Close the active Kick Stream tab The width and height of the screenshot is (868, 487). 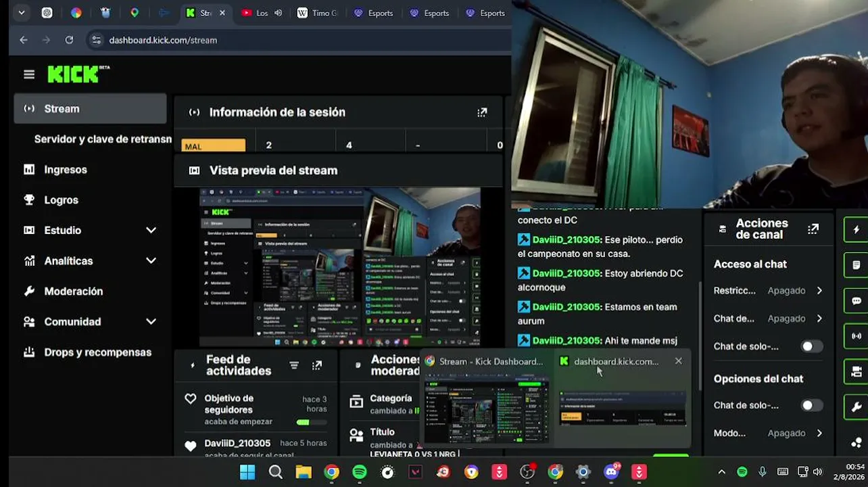(x=222, y=13)
